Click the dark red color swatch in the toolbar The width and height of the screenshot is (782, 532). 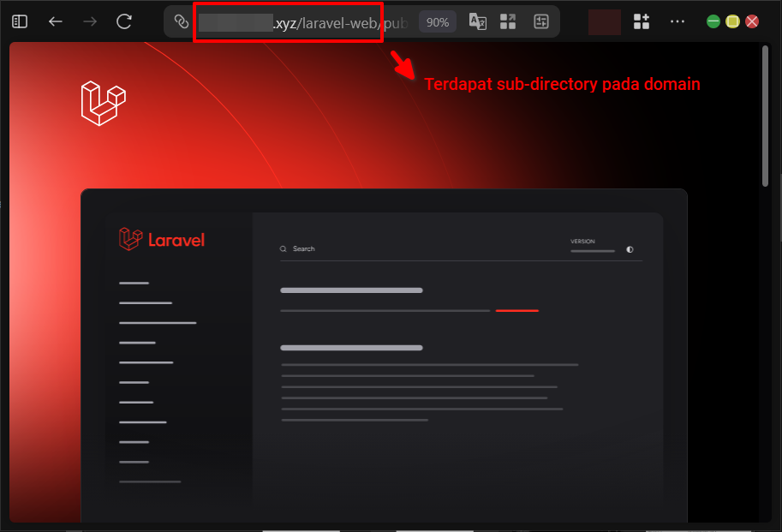604,21
